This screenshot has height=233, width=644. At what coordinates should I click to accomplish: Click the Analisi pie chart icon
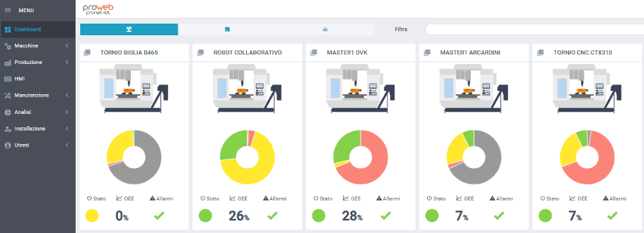(x=8, y=112)
